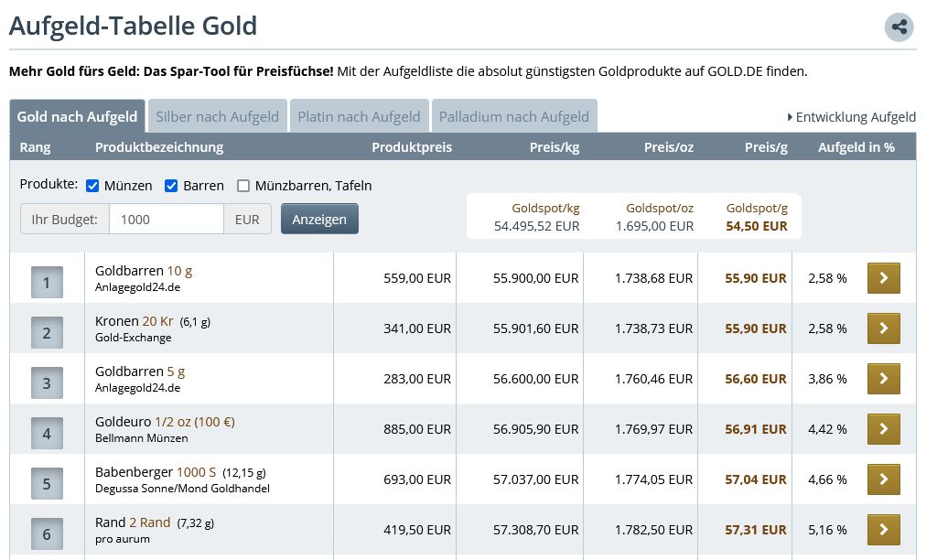Expand Entwicklung Aufgeld section

[x=851, y=117]
